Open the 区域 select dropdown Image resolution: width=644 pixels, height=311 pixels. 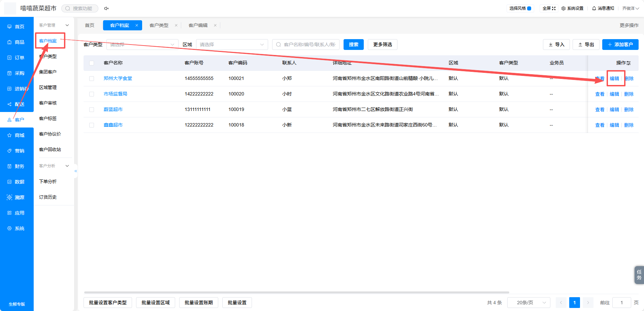click(x=232, y=45)
